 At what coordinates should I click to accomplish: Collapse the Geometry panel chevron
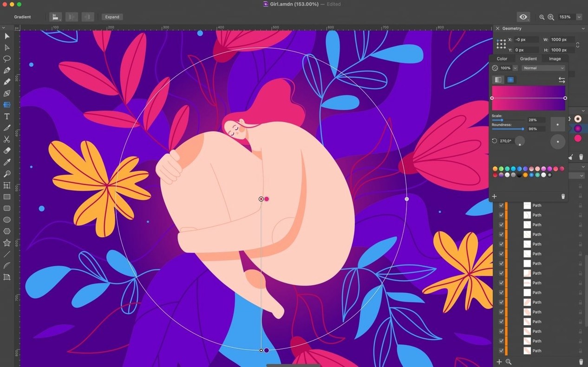point(583,29)
